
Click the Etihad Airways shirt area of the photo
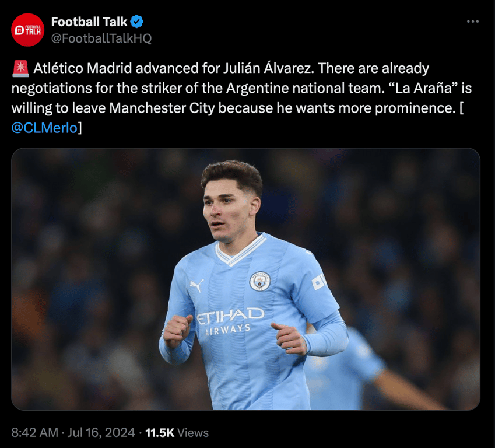[x=227, y=321]
